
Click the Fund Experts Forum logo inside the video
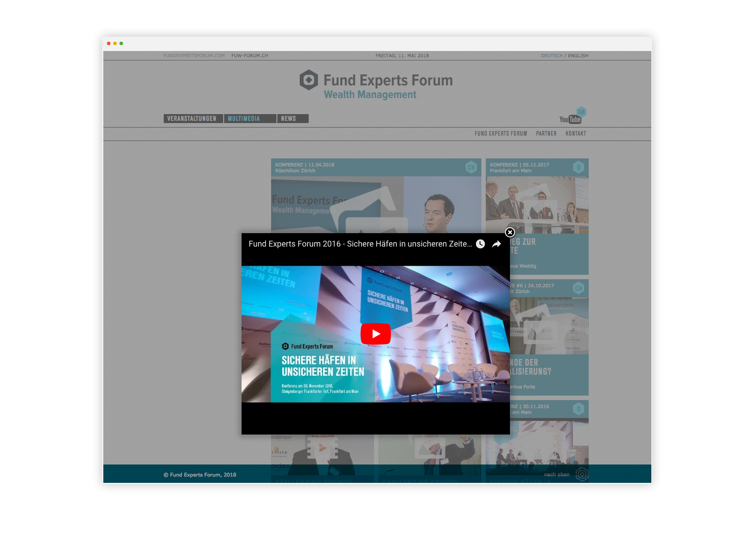click(308, 346)
